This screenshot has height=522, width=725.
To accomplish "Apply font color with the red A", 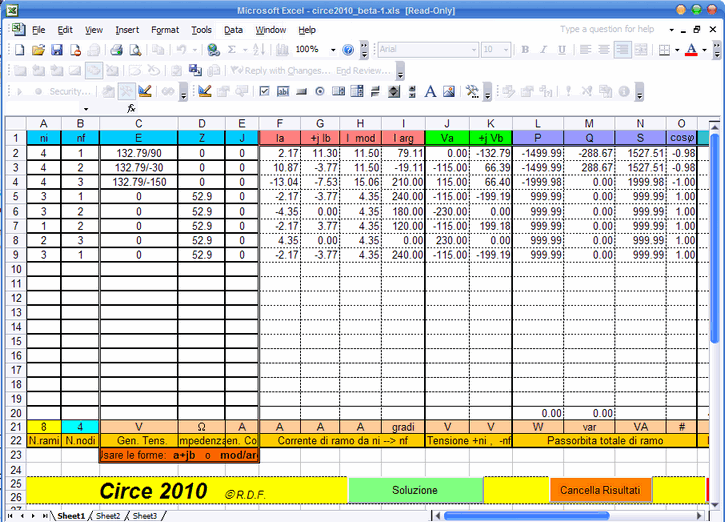I will tap(691, 49).
